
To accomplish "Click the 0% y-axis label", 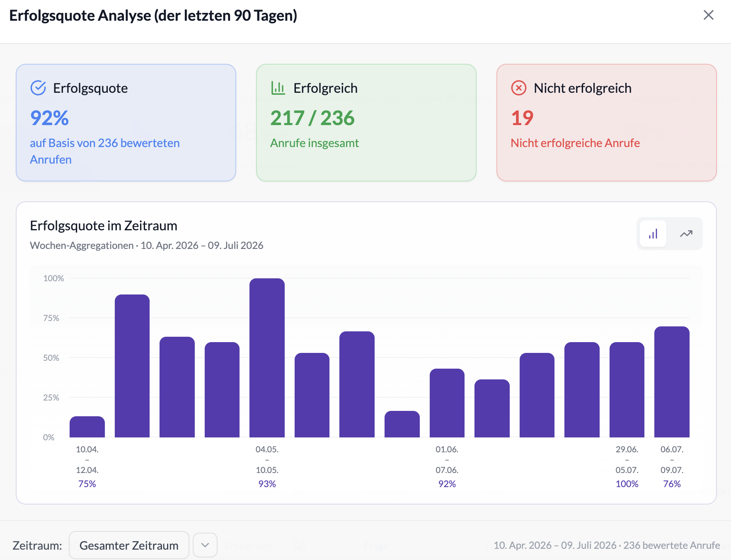I will tap(49, 437).
